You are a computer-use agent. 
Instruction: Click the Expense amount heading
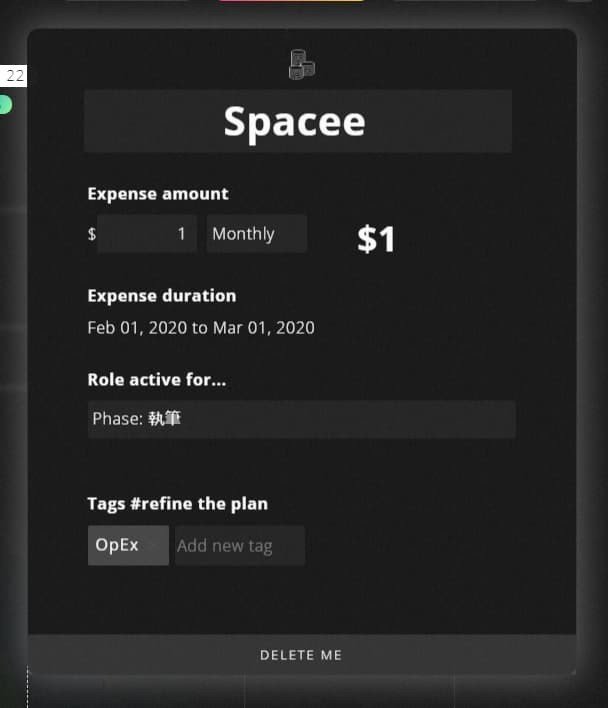(x=158, y=194)
